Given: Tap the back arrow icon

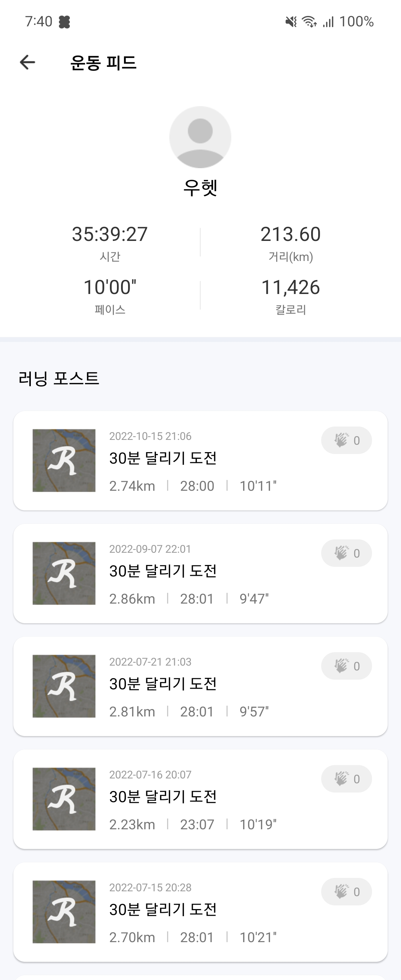Looking at the screenshot, I should pyautogui.click(x=27, y=62).
